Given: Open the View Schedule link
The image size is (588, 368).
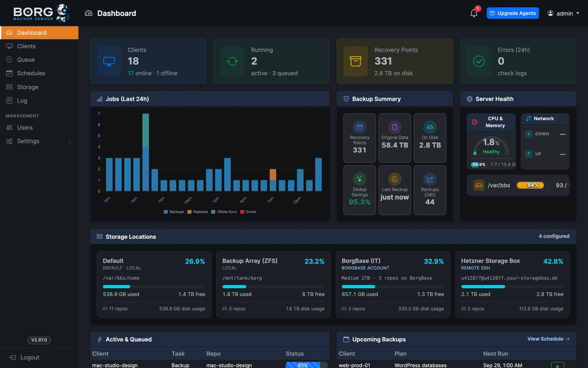Looking at the screenshot, I should (548, 339).
